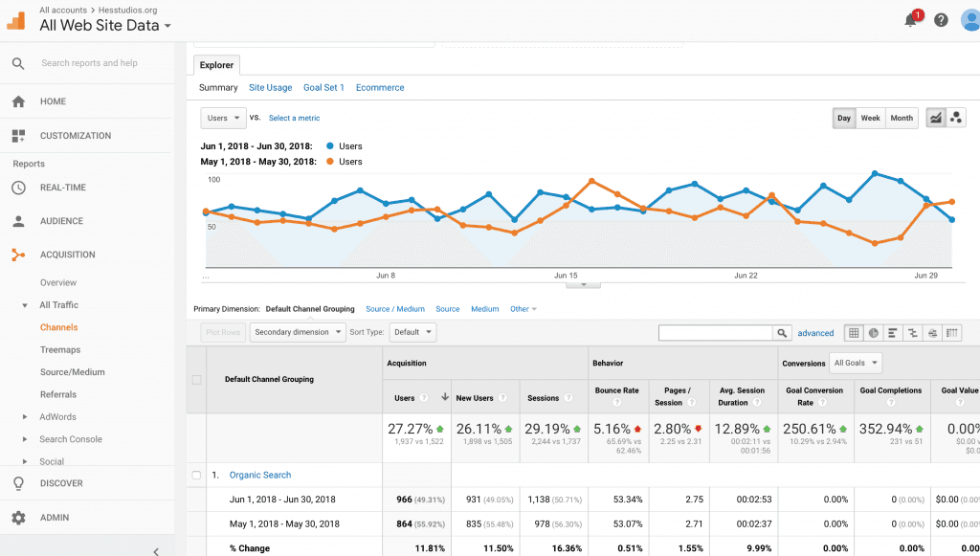Open the Secondary dimension dropdown
980x556 pixels.
coord(298,332)
